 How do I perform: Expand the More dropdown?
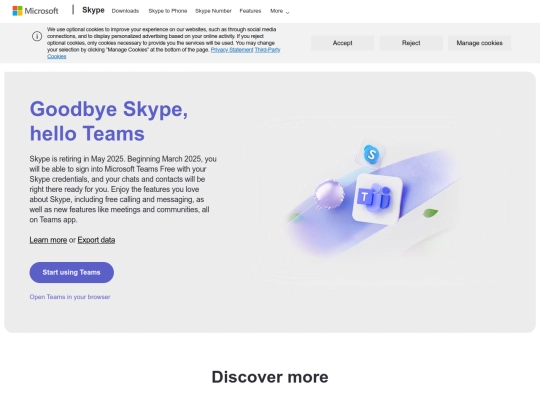pyautogui.click(x=280, y=11)
